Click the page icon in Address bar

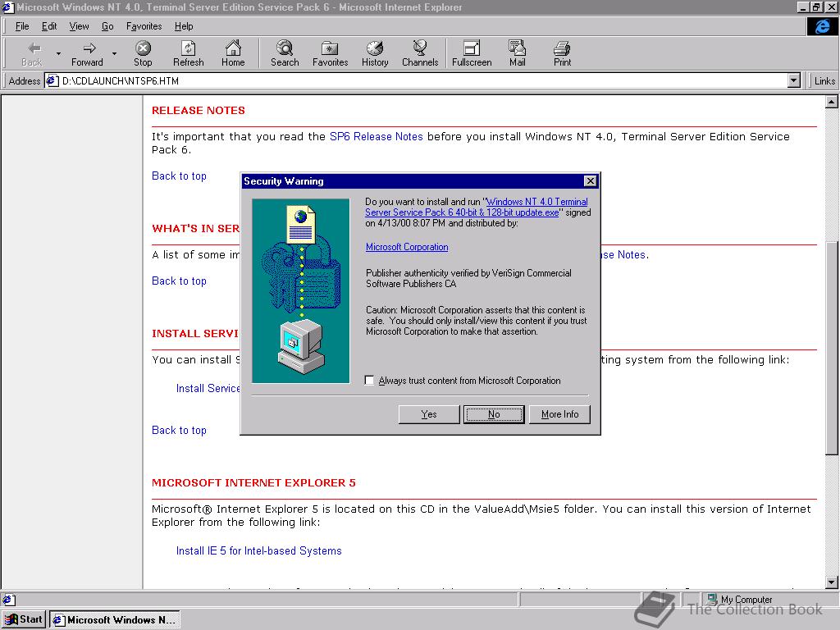coord(52,81)
